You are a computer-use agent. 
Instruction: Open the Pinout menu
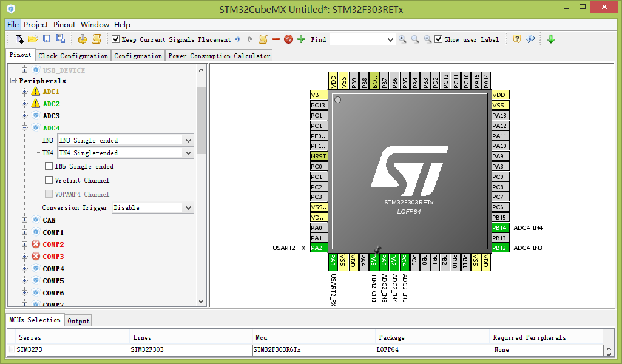[x=64, y=25]
